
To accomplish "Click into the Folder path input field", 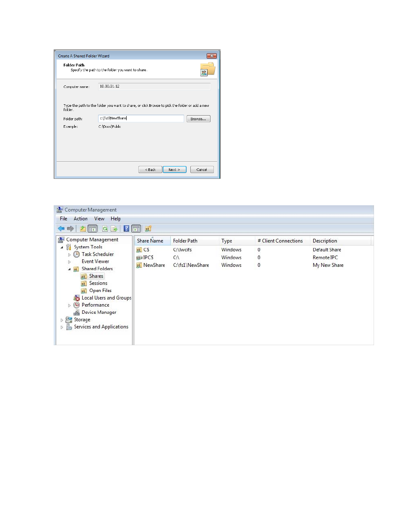I will point(141,119).
